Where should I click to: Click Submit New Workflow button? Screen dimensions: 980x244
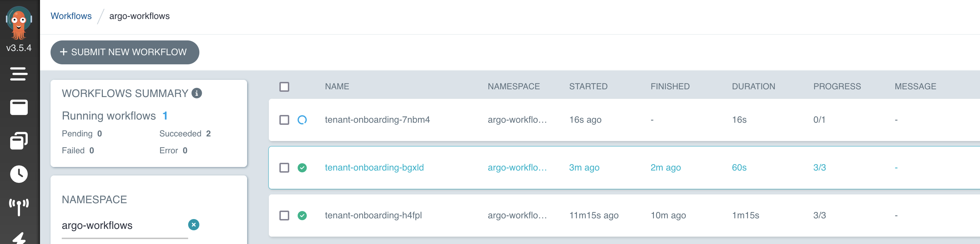pyautogui.click(x=125, y=52)
